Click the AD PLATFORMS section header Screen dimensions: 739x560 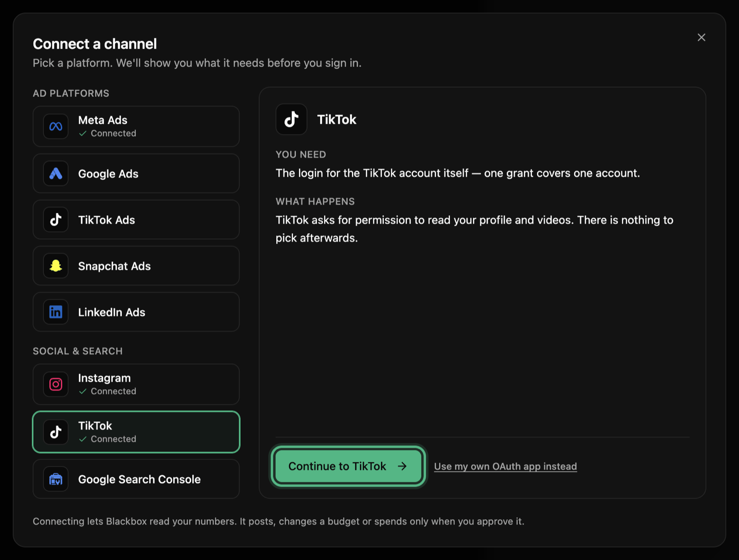[71, 93]
